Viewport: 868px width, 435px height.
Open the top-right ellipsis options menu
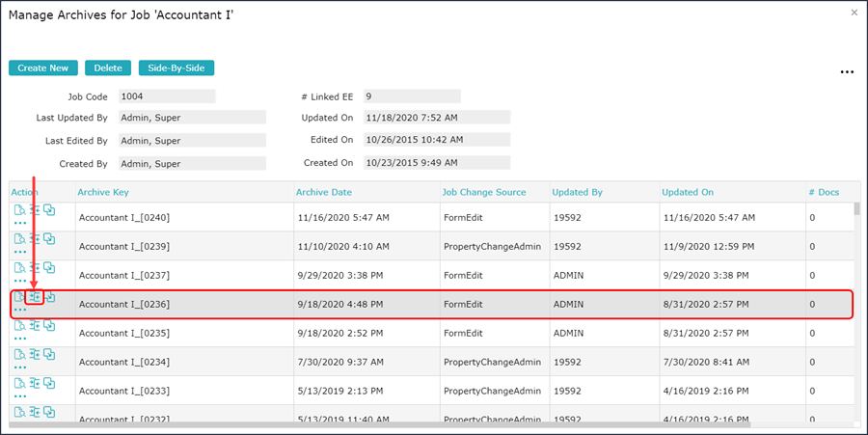(x=847, y=72)
